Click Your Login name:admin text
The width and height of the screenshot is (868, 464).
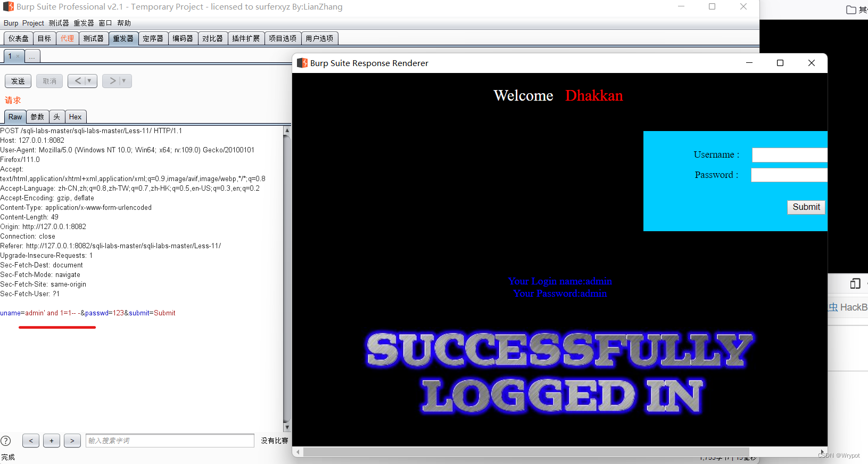click(x=560, y=281)
